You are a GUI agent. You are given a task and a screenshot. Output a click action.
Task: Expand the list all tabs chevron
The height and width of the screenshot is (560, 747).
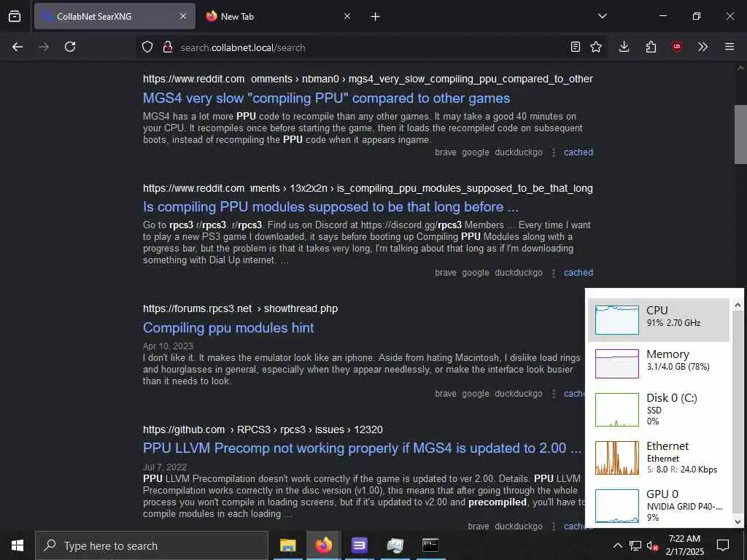click(603, 16)
